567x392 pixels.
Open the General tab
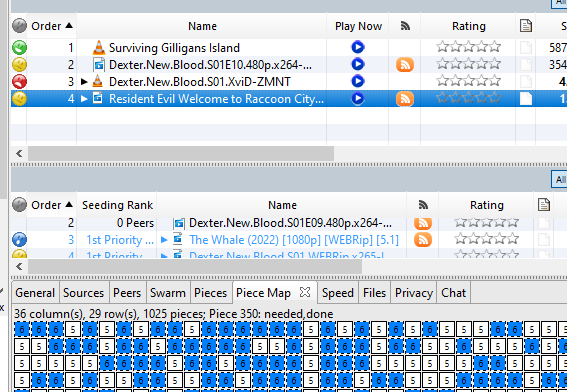click(35, 293)
